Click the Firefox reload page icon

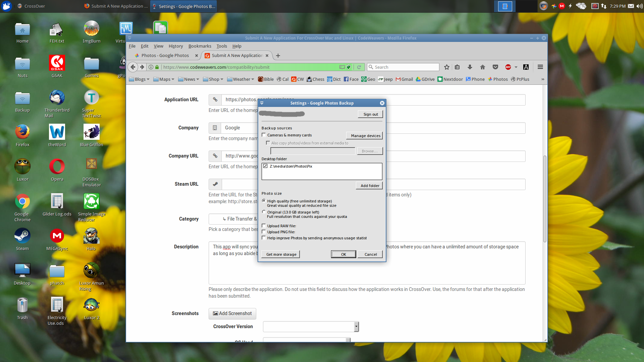coord(359,67)
